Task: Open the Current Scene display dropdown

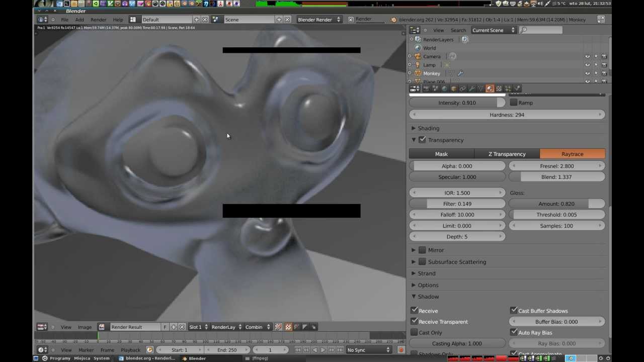Action: click(494, 30)
